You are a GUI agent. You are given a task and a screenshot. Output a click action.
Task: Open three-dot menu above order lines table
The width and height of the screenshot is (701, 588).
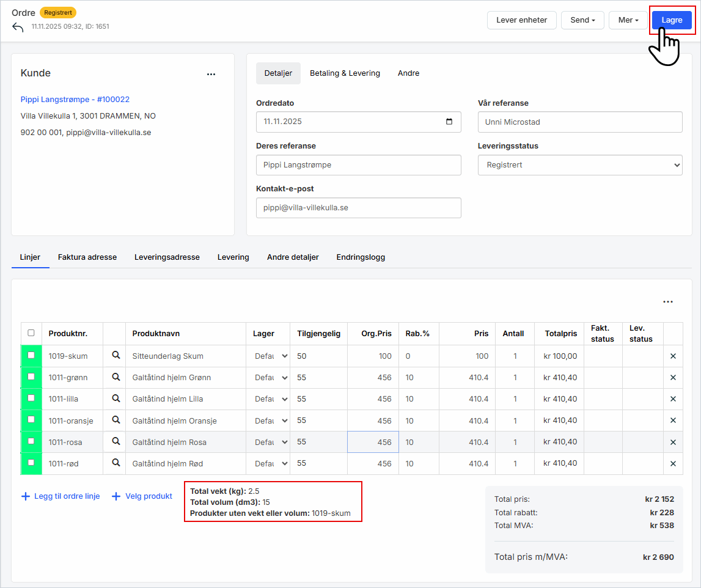[668, 301]
